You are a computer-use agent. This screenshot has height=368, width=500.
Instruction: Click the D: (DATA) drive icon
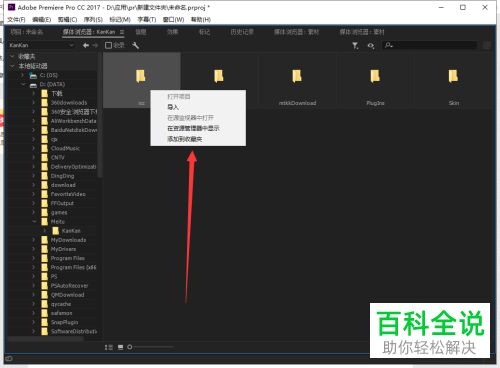point(33,85)
